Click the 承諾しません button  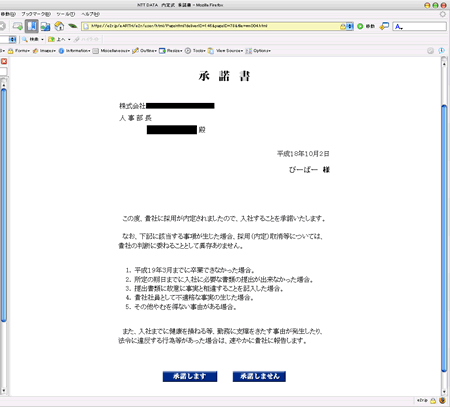[259, 376]
